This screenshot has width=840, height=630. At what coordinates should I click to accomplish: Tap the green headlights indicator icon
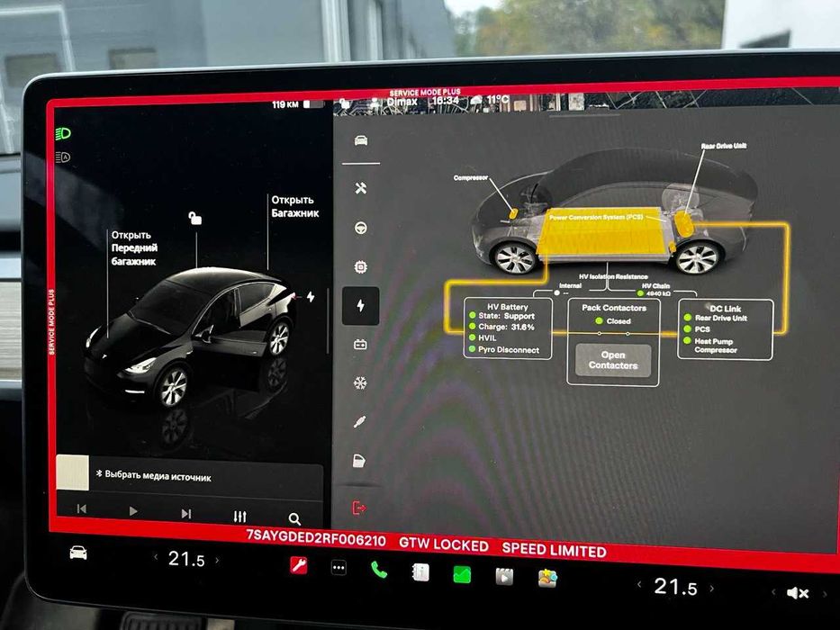63,133
